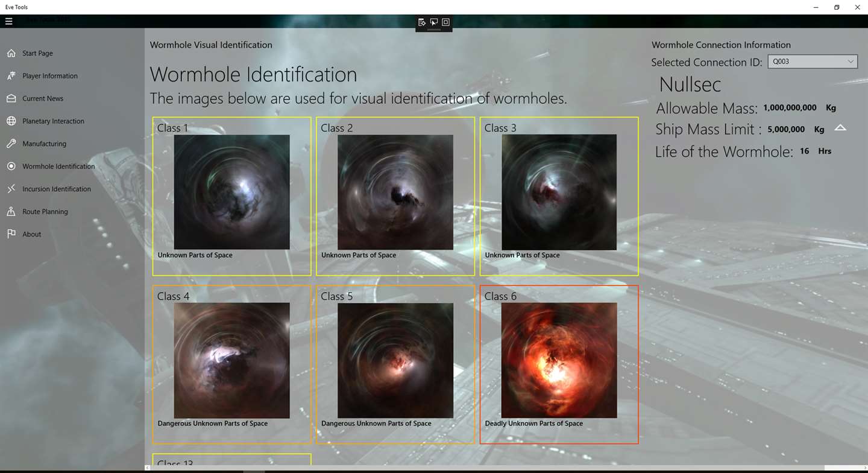Click the Class 3 wormhole card

click(559, 196)
